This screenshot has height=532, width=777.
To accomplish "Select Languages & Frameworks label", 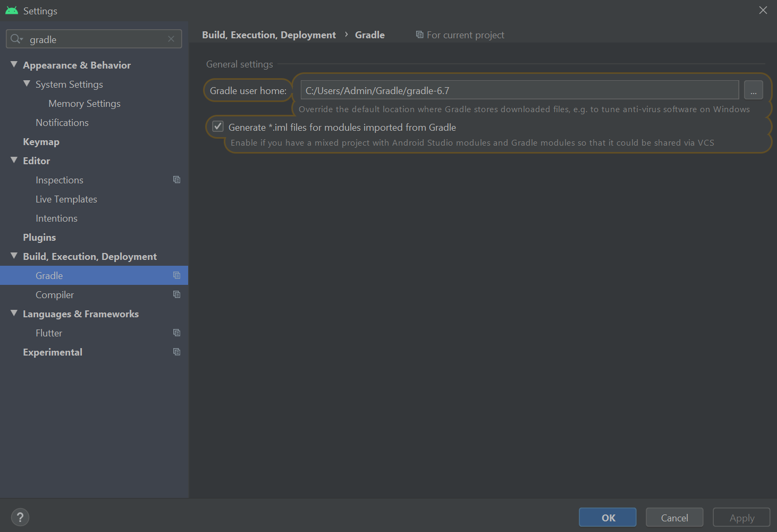I will [81, 314].
